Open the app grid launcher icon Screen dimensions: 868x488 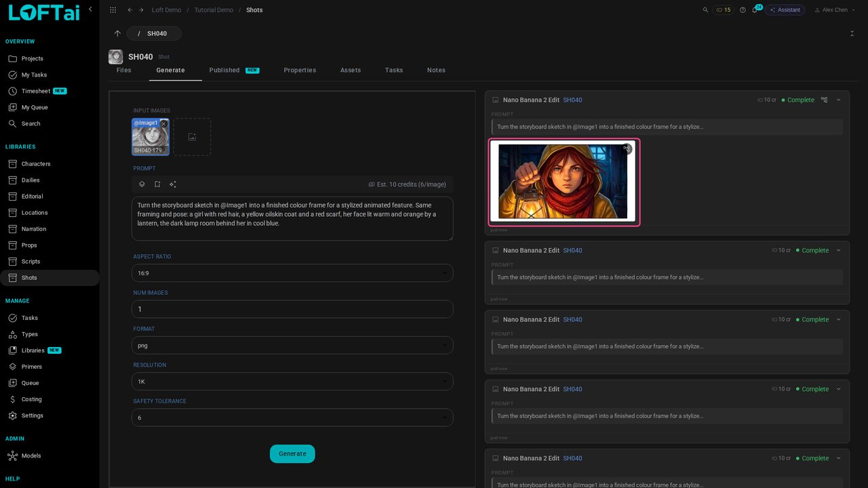pyautogui.click(x=113, y=10)
